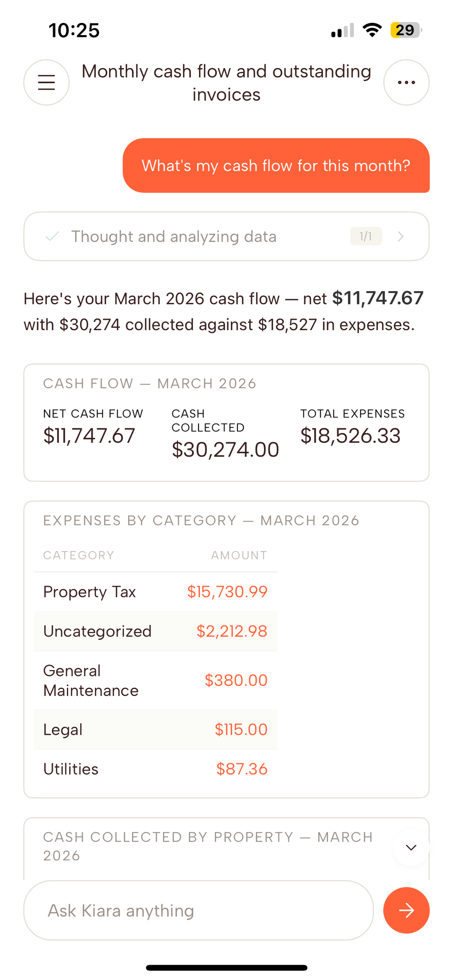Tap the scroll-down chevron button
The height and width of the screenshot is (980, 453).
[x=411, y=847]
